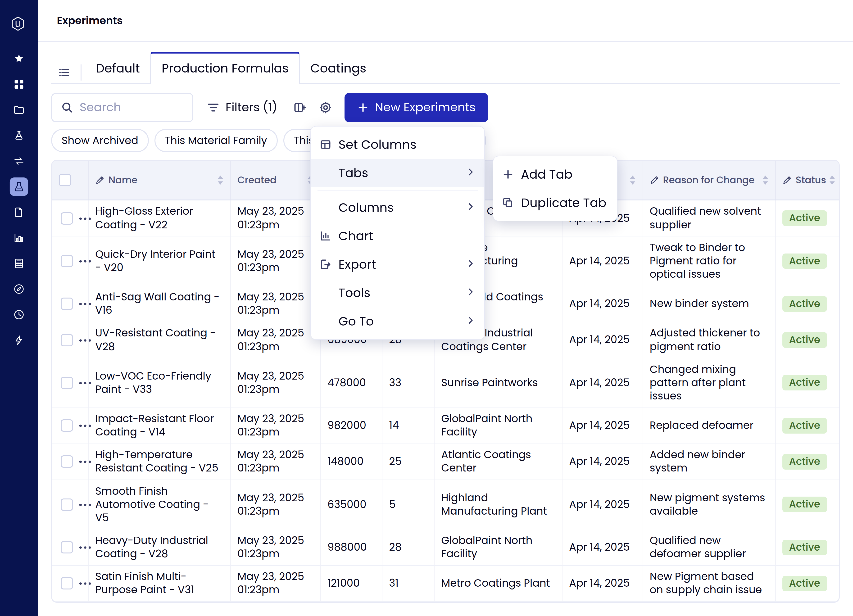The height and width of the screenshot is (616, 853).
Task: Open row actions dots for UV-Resistant Coating - V28
Action: 85,340
